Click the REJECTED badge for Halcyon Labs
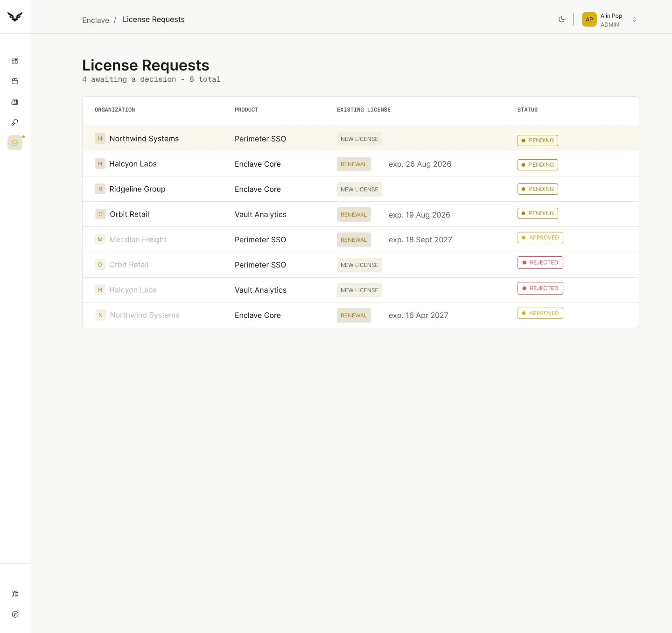Image resolution: width=672 pixels, height=633 pixels. pos(540,288)
